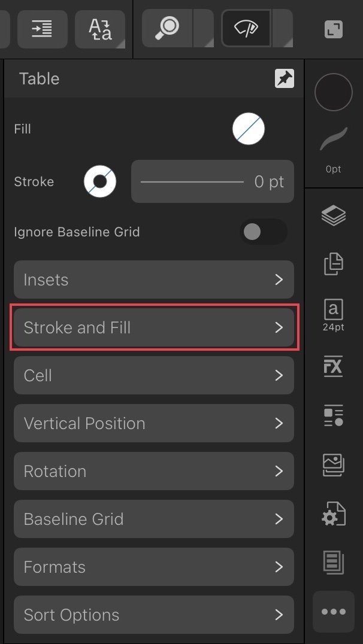Open the Assets image studio icon
This screenshot has width=363, height=644.
(334, 465)
